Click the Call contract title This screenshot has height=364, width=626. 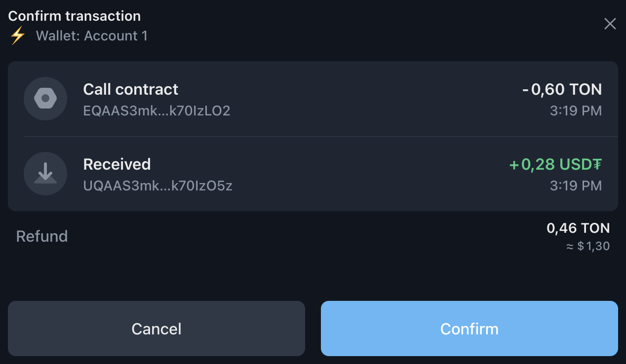[131, 89]
